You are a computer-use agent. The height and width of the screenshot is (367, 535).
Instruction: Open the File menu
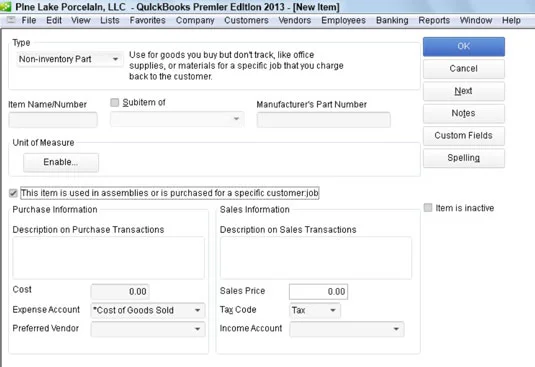click(29, 20)
